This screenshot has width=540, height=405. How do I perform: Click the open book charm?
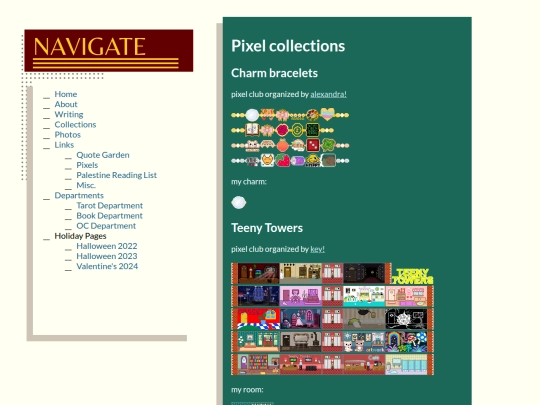coord(252,130)
